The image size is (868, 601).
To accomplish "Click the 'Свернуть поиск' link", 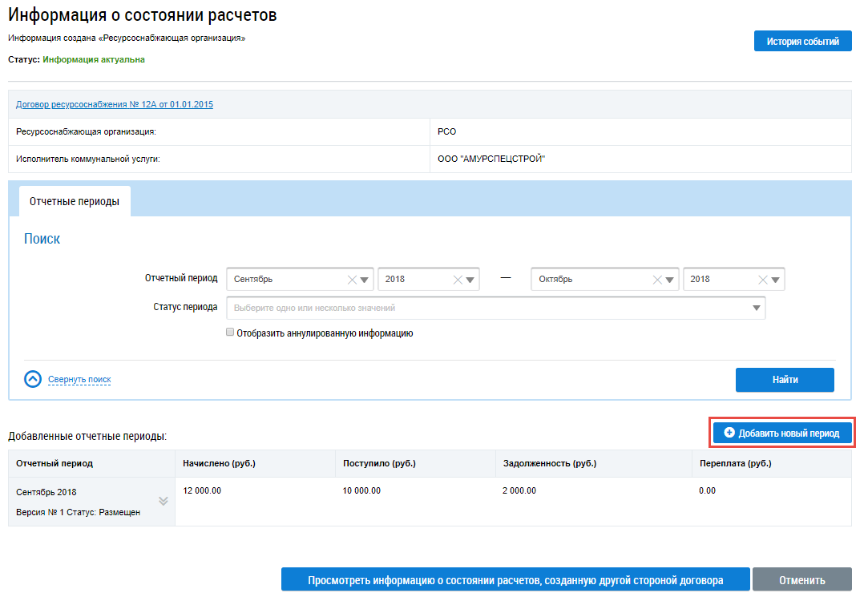I will [x=79, y=380].
